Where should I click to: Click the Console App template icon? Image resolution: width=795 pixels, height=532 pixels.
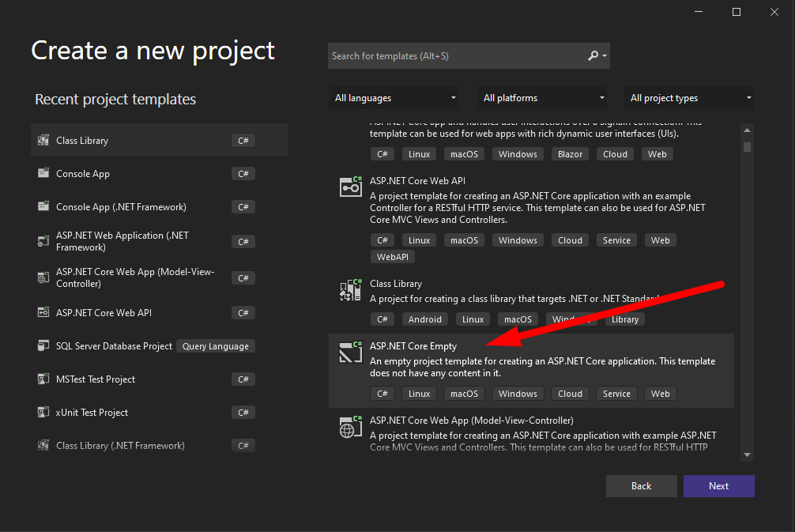tap(43, 174)
